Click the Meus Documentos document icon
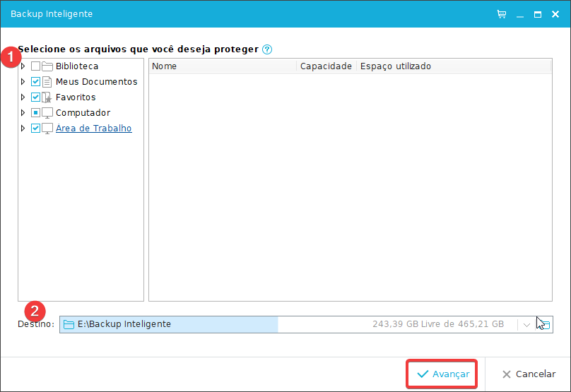571x392 pixels. [47, 82]
